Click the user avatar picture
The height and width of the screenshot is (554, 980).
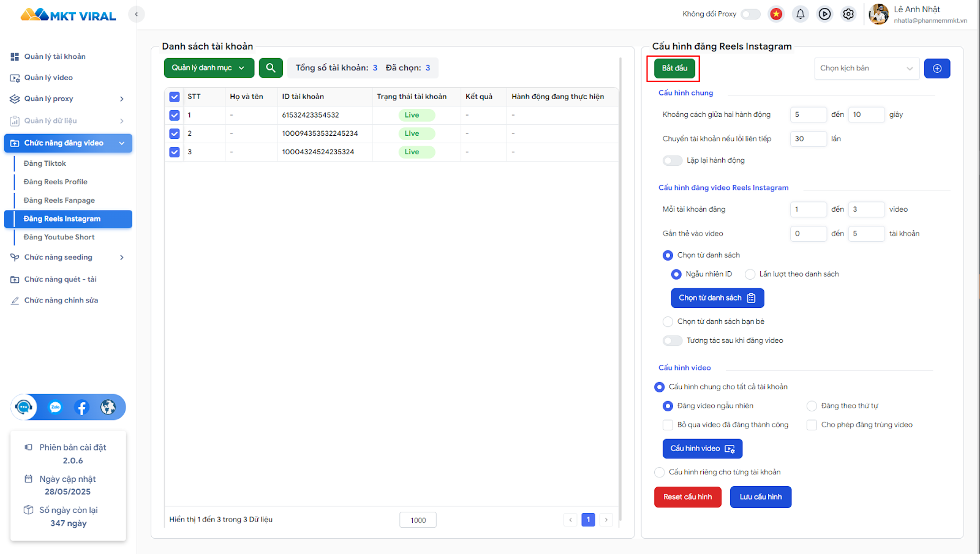(x=878, y=14)
